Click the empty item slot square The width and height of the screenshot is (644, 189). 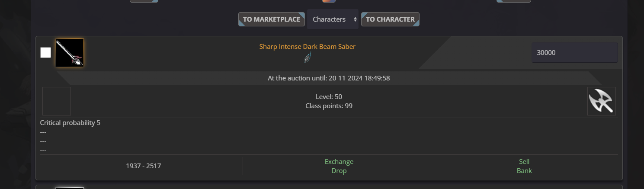pos(57,101)
